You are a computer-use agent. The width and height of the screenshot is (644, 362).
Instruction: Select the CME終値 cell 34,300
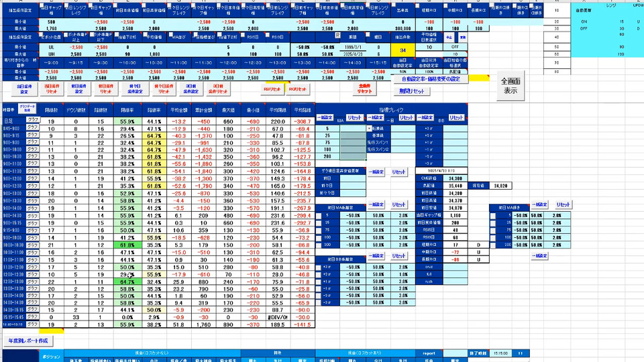click(x=455, y=178)
